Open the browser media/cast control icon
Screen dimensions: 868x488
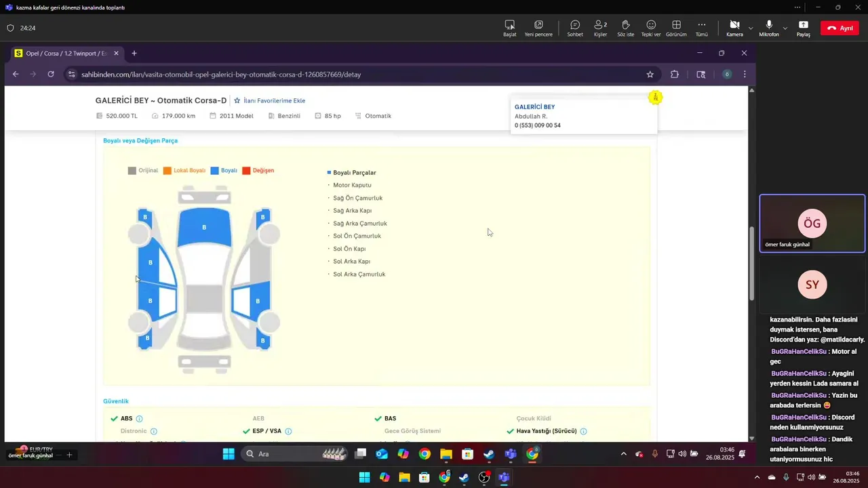click(701, 74)
